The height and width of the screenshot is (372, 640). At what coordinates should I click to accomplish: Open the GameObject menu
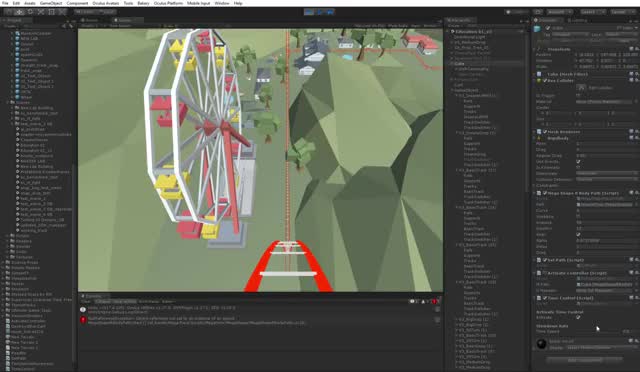(x=51, y=3)
